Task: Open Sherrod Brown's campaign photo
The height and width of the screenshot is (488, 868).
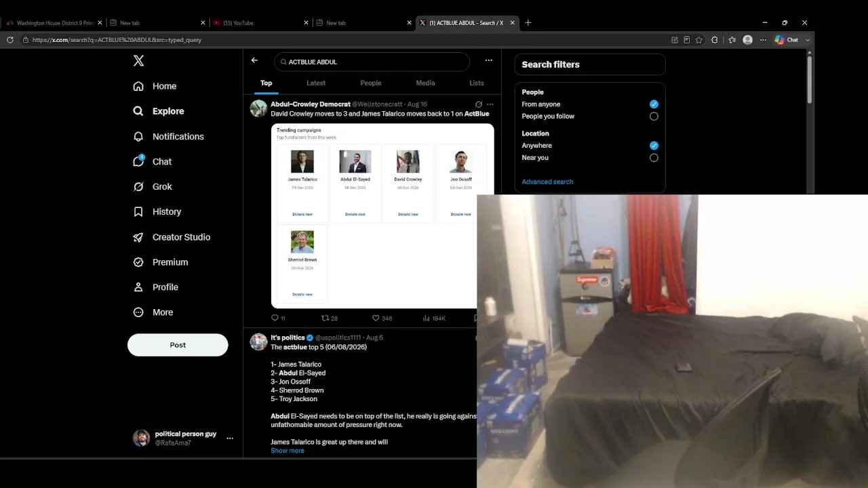Action: (x=302, y=242)
